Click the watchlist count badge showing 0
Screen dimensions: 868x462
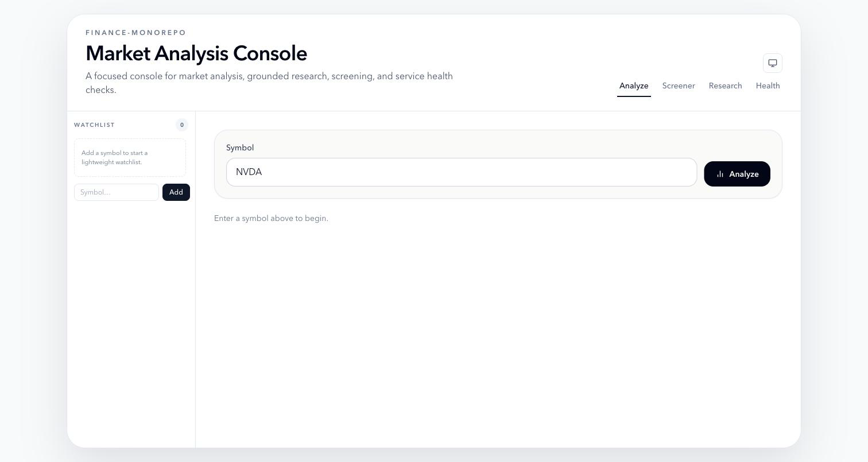(182, 125)
